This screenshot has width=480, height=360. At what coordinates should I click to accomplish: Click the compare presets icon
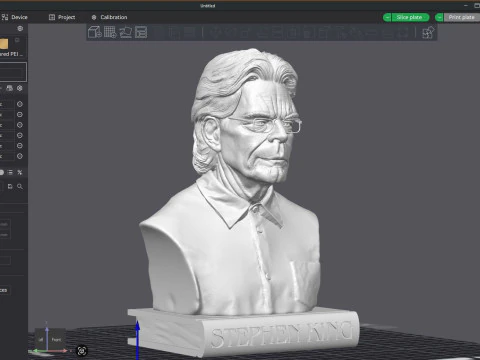(x=20, y=172)
